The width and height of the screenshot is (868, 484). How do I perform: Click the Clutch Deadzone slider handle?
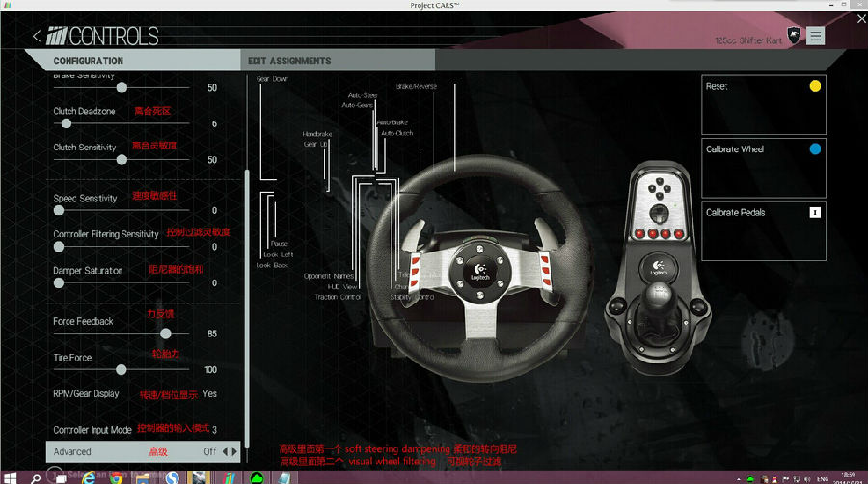tap(66, 123)
